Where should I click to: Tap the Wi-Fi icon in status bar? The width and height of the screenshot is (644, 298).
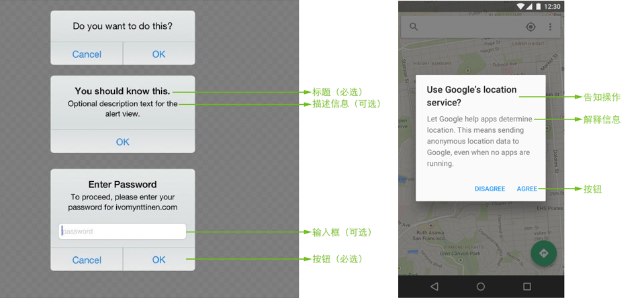coord(520,6)
